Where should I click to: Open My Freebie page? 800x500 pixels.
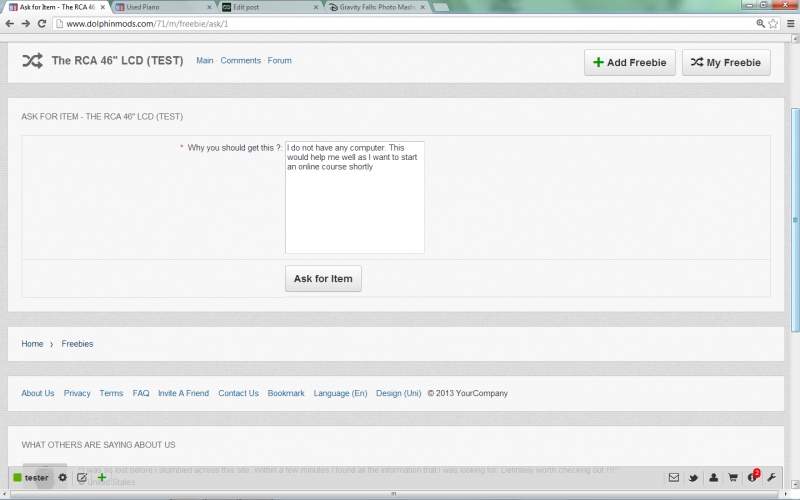click(726, 62)
